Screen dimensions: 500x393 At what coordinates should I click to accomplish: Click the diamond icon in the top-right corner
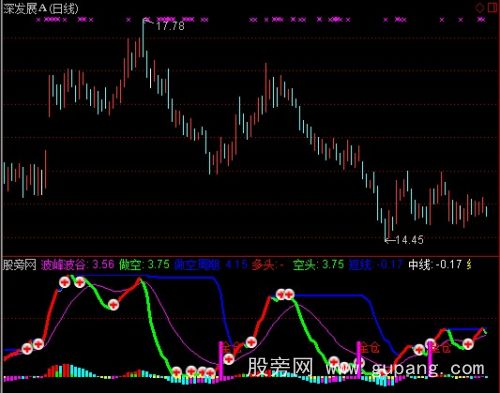coord(480,7)
